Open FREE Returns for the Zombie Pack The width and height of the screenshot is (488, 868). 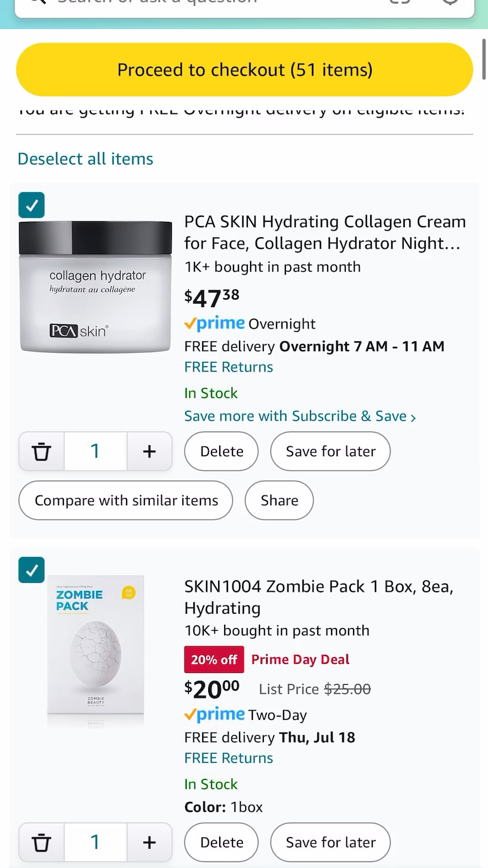(x=228, y=758)
